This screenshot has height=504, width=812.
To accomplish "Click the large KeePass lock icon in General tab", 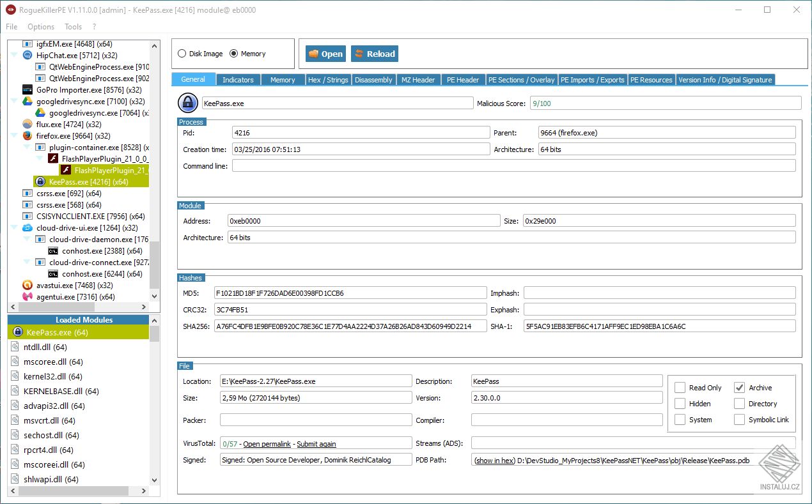I will 187,103.
